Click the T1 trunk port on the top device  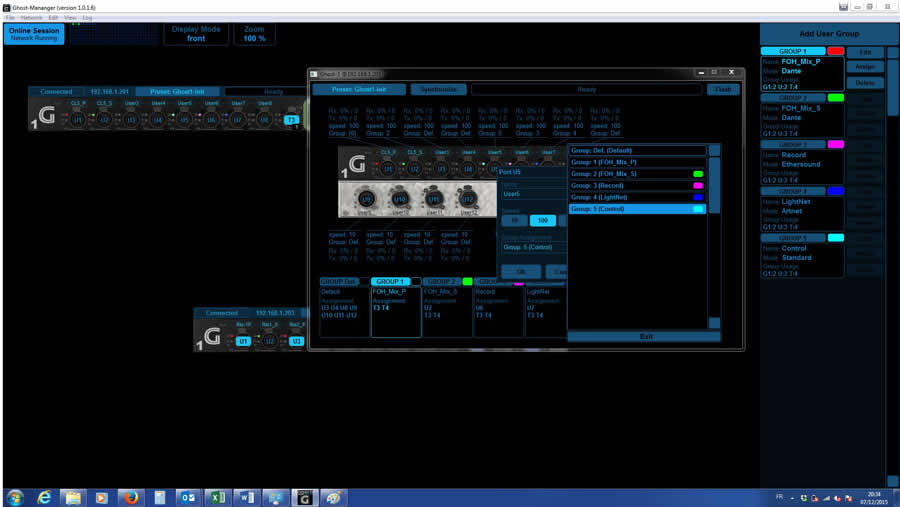291,120
